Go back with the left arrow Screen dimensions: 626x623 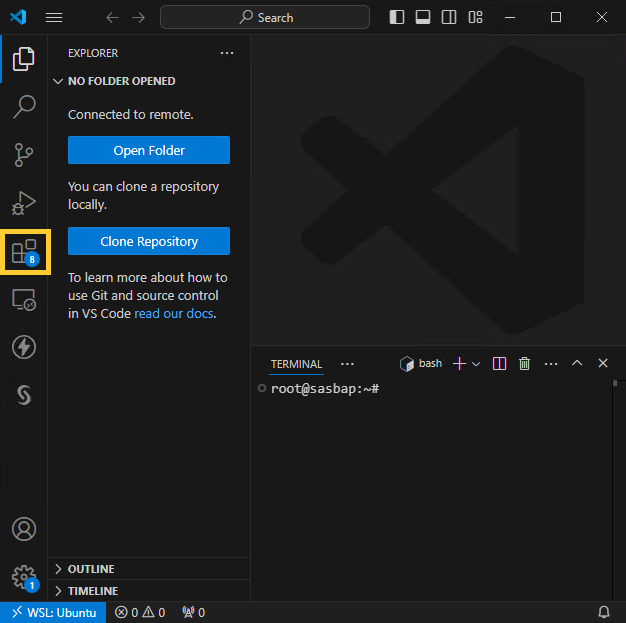[x=113, y=18]
